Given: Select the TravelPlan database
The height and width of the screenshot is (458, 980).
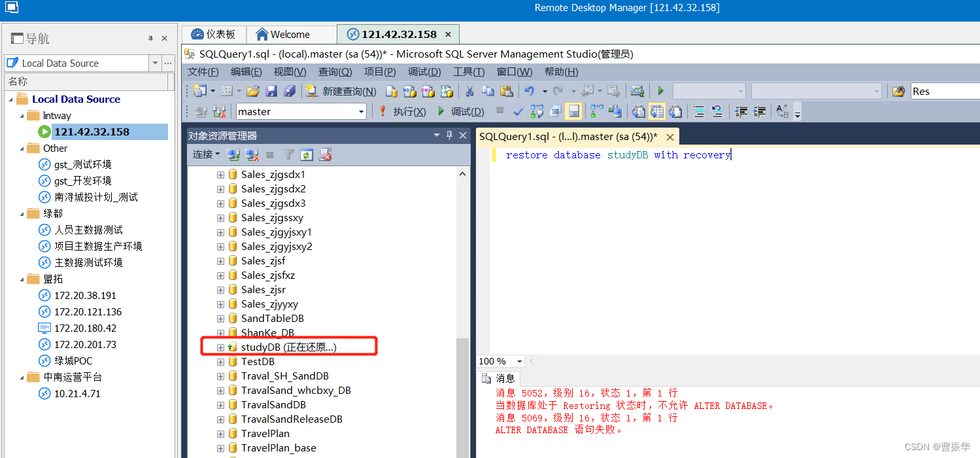Looking at the screenshot, I should click(x=265, y=434).
